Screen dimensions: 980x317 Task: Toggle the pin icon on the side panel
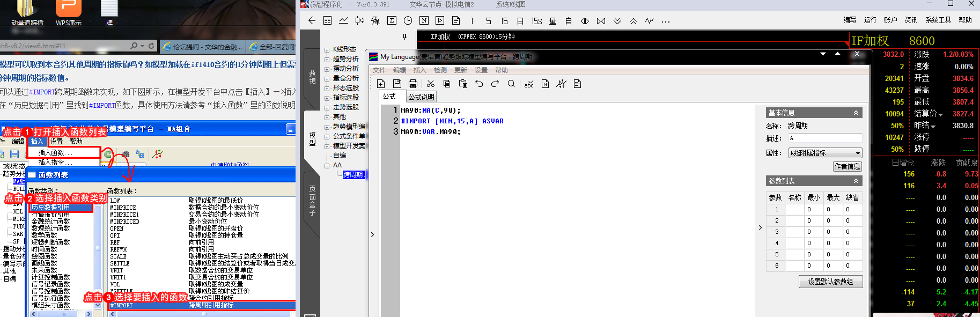point(404,36)
